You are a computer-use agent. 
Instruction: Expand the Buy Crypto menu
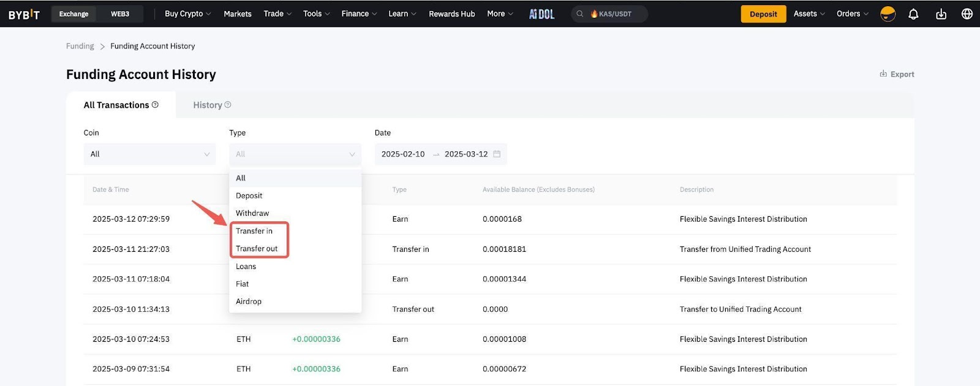pos(187,14)
